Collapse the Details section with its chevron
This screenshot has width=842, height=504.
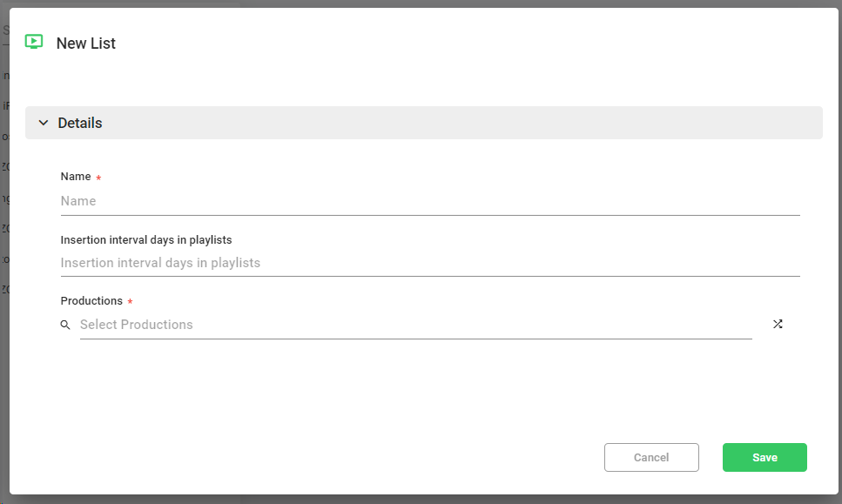[x=44, y=123]
